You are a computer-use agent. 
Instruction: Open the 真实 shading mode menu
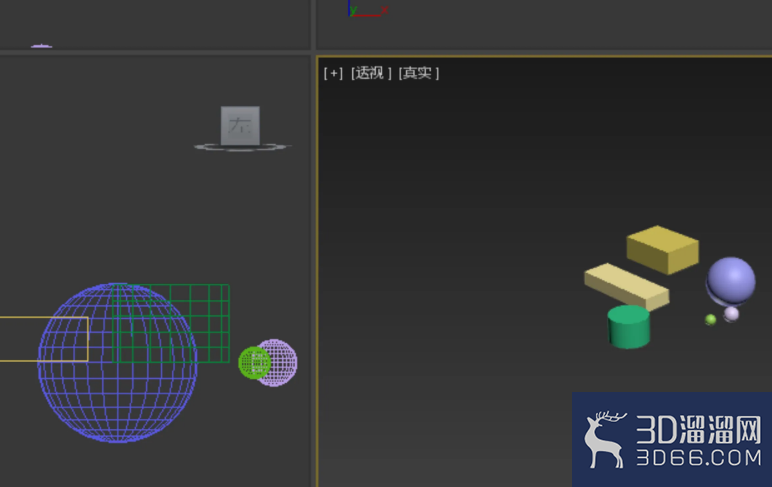(x=418, y=73)
